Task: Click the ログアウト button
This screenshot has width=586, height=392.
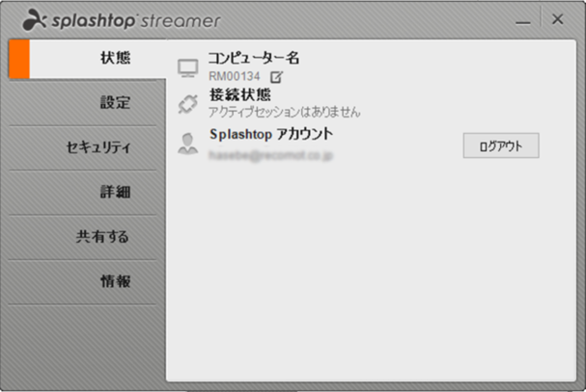Action: point(501,146)
